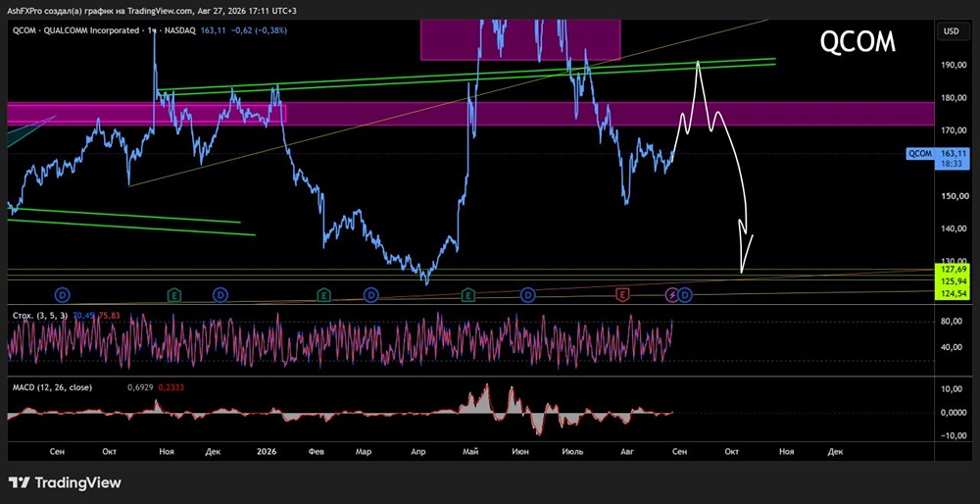The width and height of the screenshot is (980, 504).
Task: Click the TradingView logo
Action: [x=65, y=482]
